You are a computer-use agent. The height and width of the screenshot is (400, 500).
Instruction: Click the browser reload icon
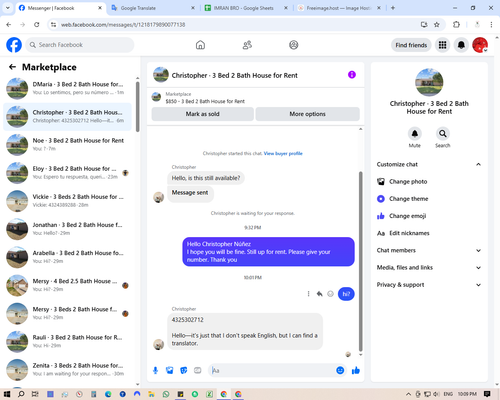click(x=37, y=24)
